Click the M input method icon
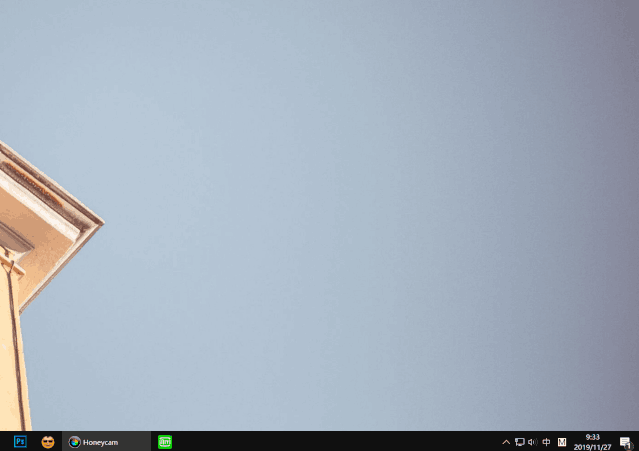The height and width of the screenshot is (451, 639). point(562,442)
